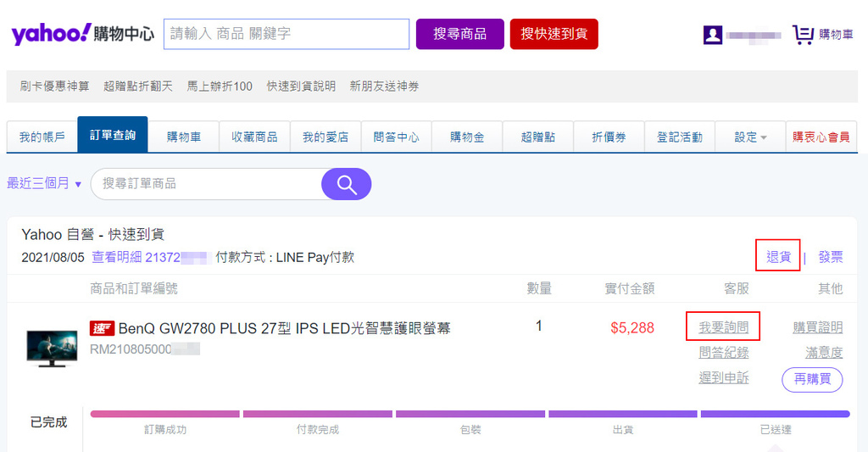Click the 退貨 return link

(x=778, y=257)
